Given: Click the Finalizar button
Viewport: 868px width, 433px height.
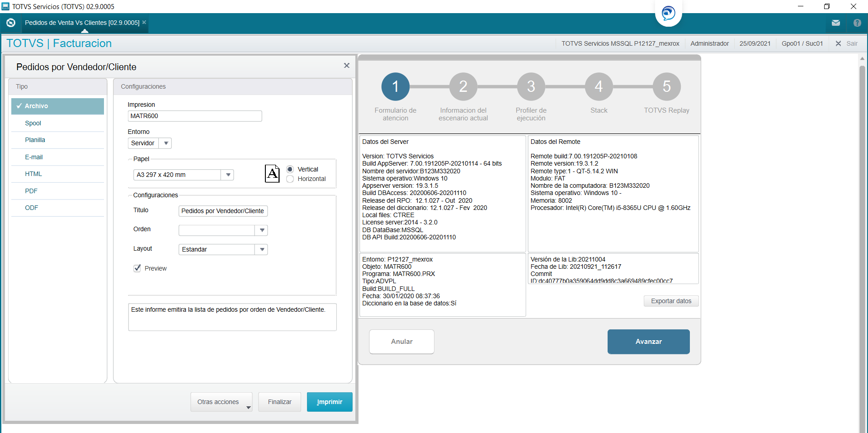Looking at the screenshot, I should click(279, 402).
